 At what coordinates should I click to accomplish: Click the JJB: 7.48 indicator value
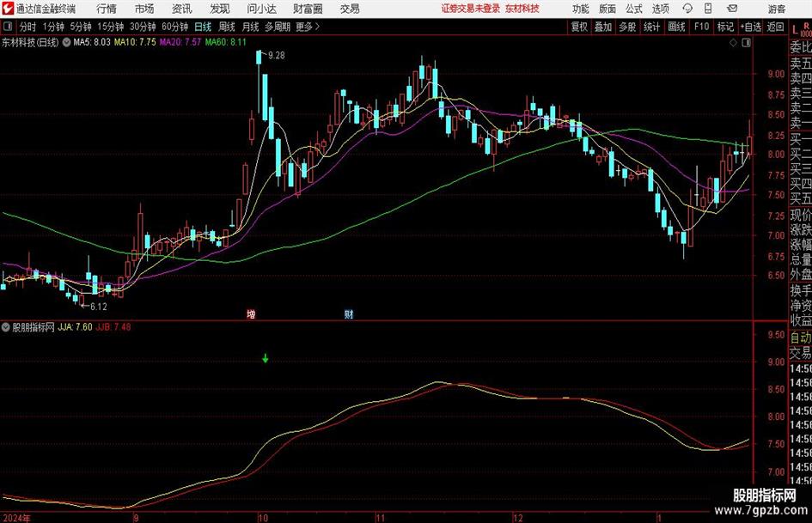(x=113, y=327)
